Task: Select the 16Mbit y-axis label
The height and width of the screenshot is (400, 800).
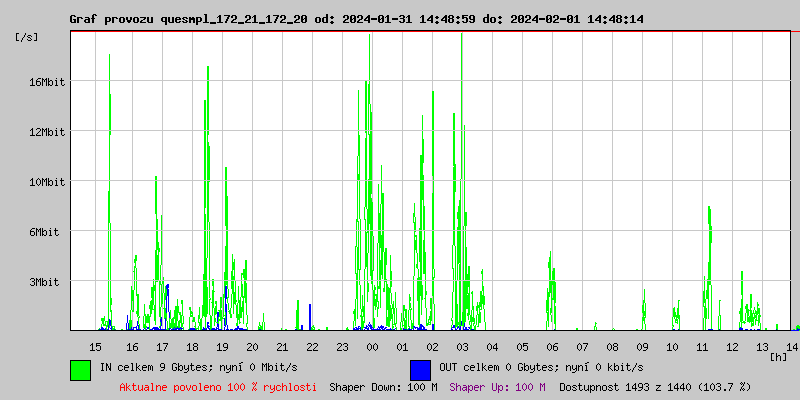Action: point(46,82)
